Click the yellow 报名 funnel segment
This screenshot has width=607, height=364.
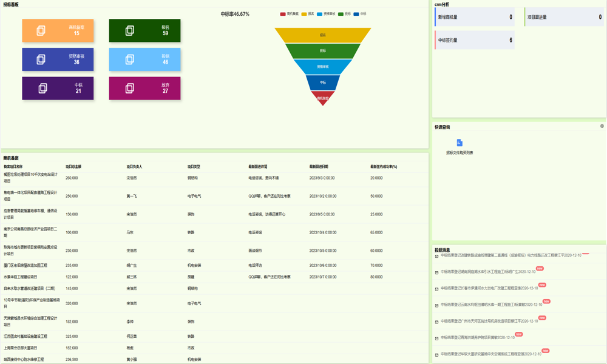(x=323, y=35)
